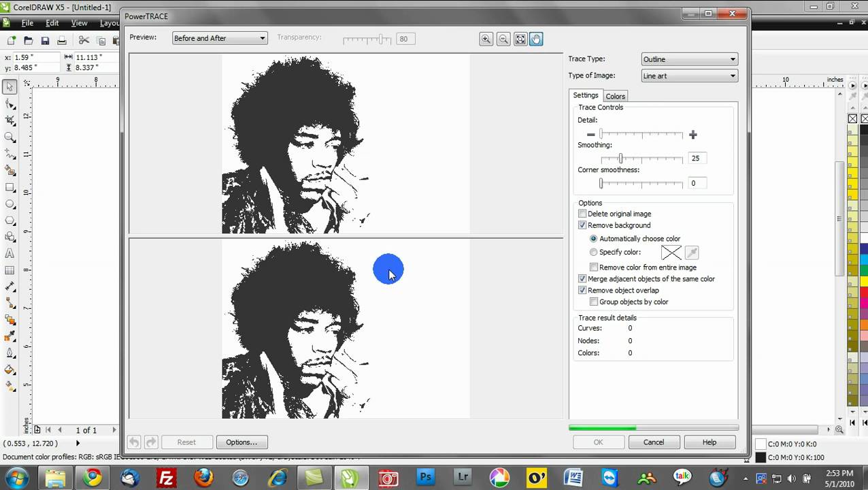Screen dimensions: 868x490
Task: Open the View menu in CorelDRAW
Action: pyautogui.click(x=80, y=23)
